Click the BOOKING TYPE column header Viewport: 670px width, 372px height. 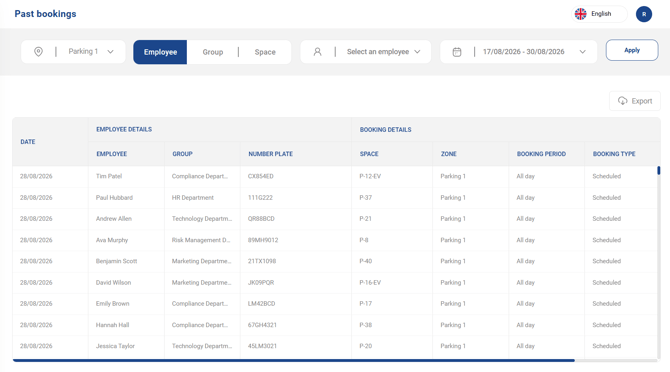pyautogui.click(x=614, y=154)
